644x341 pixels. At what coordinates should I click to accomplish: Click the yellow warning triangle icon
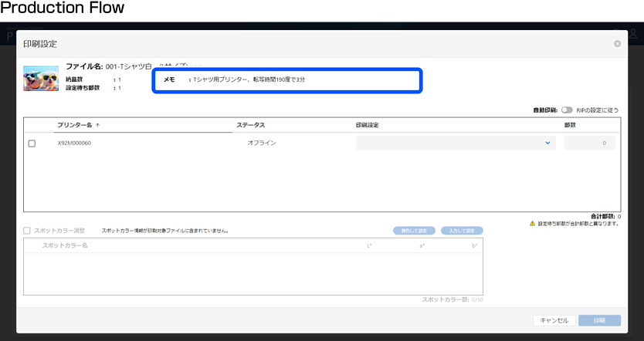[532, 224]
